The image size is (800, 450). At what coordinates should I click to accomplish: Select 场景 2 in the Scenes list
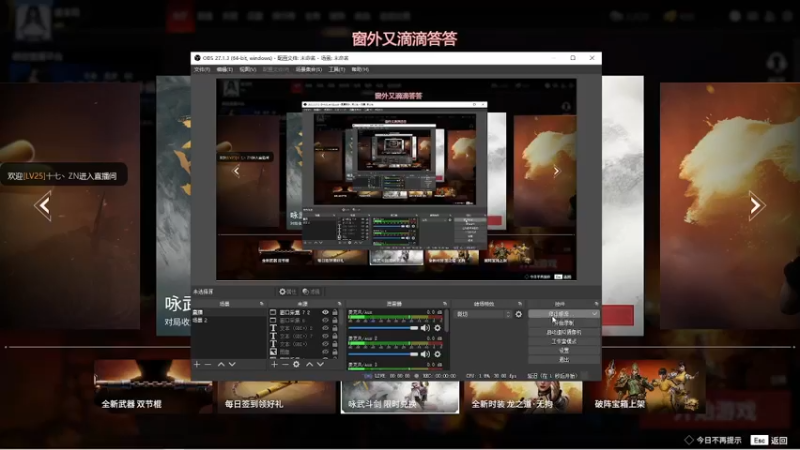coord(229,320)
